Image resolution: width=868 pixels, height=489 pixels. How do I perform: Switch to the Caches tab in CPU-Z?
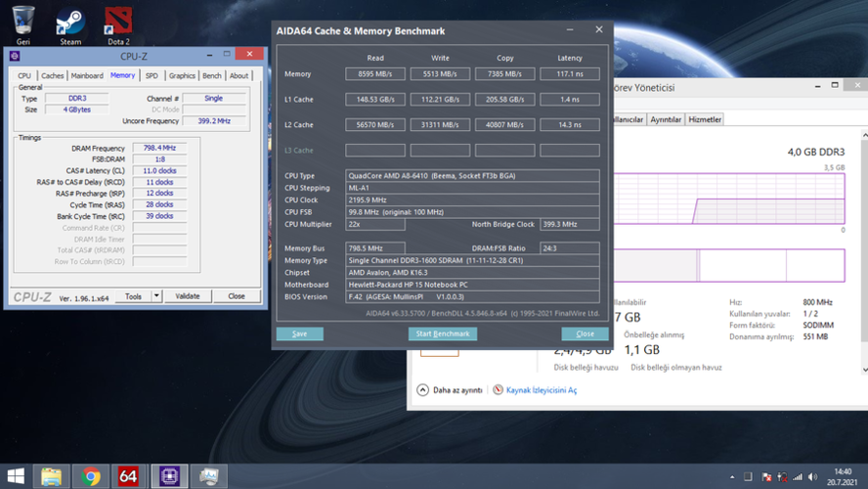pos(52,76)
